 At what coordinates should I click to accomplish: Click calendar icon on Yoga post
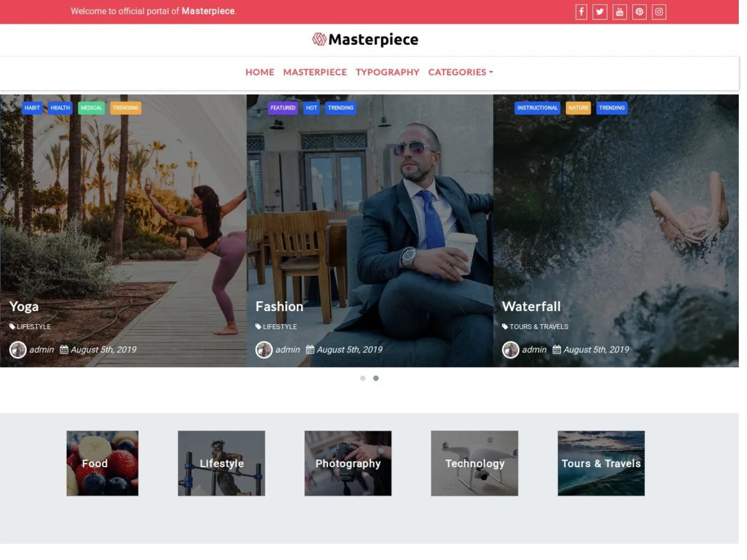click(x=63, y=350)
